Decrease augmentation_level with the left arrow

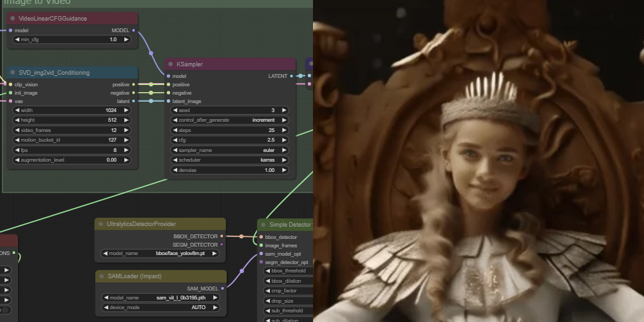point(17,160)
